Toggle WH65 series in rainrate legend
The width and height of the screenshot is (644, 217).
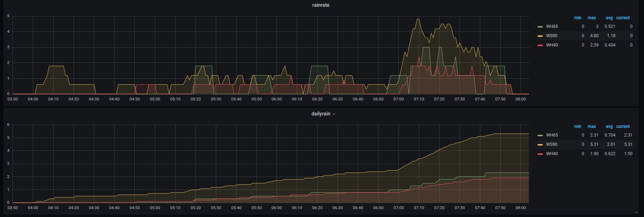click(552, 26)
